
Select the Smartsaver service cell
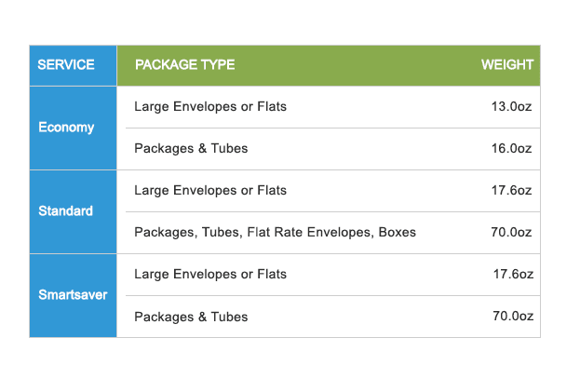tap(73, 295)
